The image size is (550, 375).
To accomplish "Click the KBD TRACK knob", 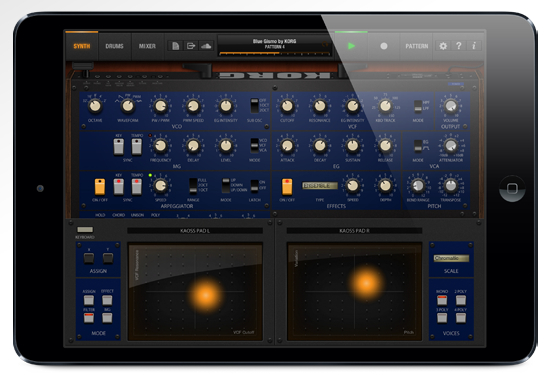I will click(x=385, y=106).
